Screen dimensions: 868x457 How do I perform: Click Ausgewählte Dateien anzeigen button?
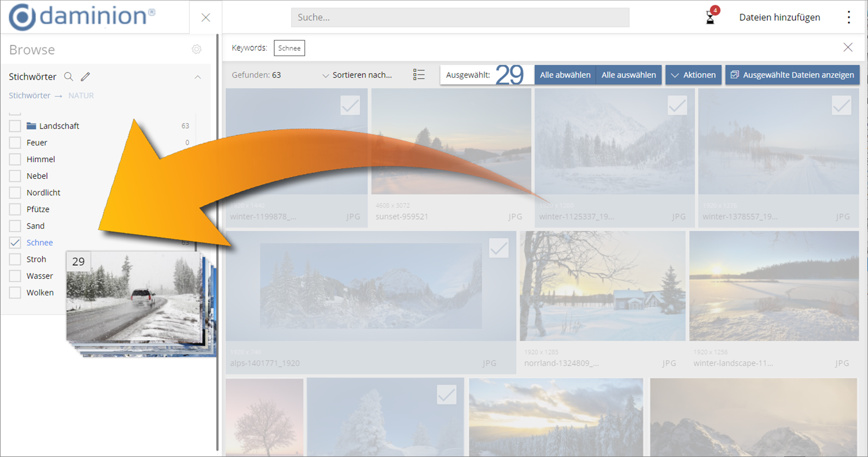coord(792,75)
